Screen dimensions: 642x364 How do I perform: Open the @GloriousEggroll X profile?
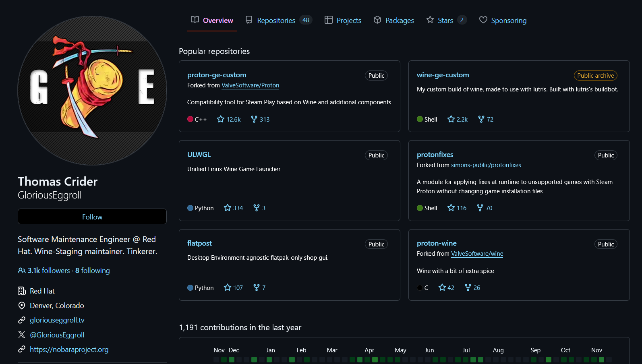pos(57,335)
